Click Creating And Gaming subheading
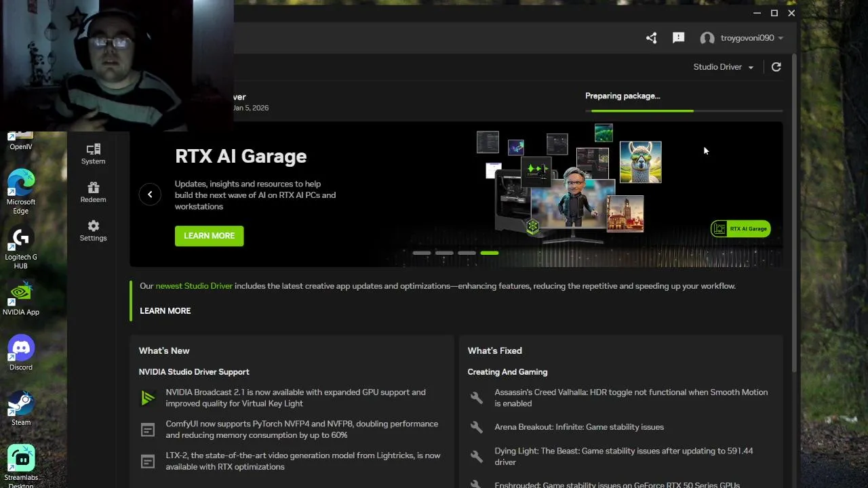 (x=507, y=371)
